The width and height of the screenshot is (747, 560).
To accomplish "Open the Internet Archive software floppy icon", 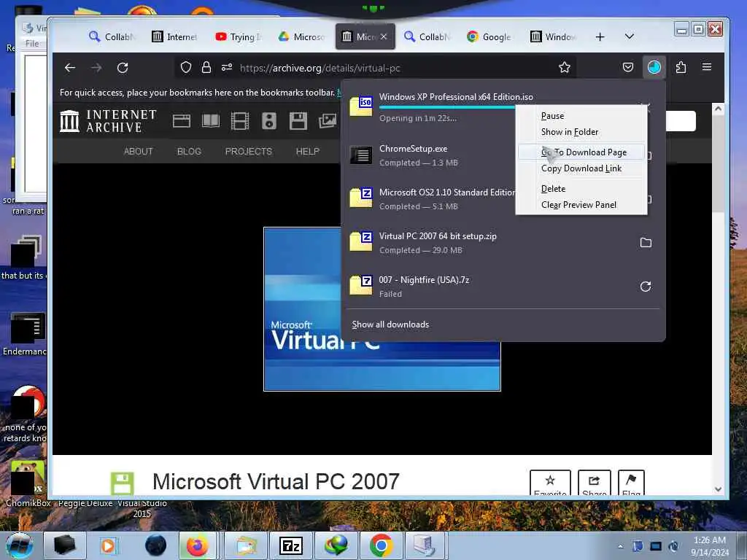I will pyautogui.click(x=298, y=121).
